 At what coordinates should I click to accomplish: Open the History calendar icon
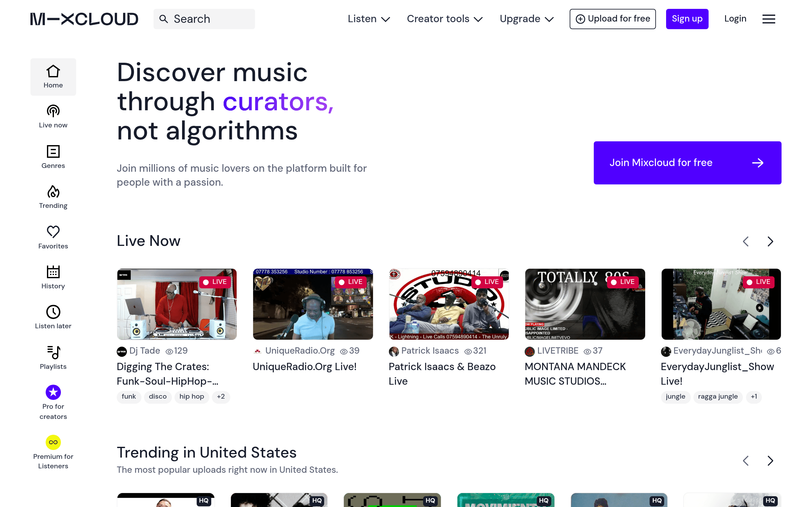[x=53, y=272]
